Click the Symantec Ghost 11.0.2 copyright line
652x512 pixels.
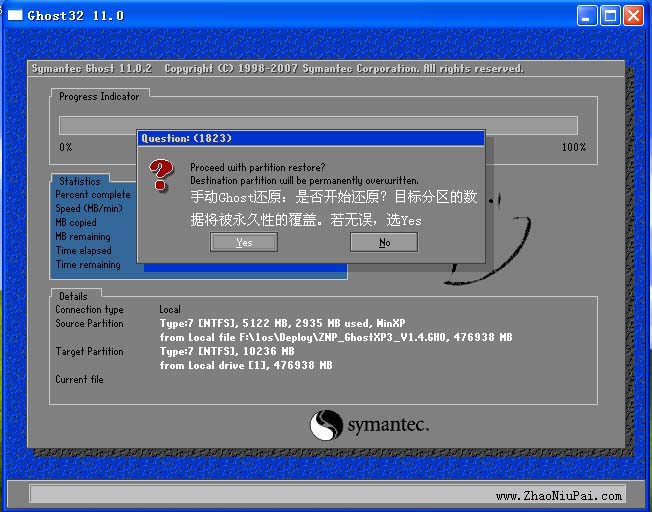(x=277, y=69)
